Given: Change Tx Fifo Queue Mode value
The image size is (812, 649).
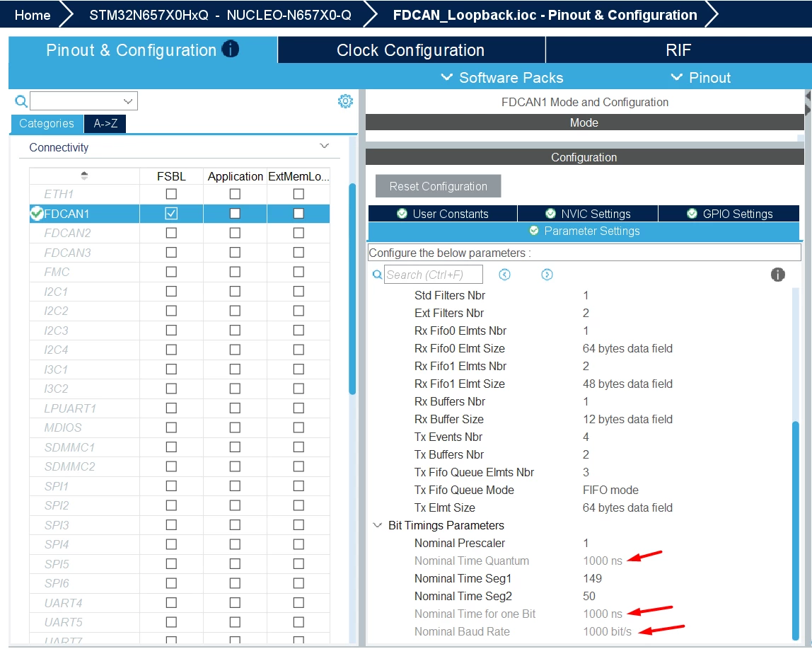Looking at the screenshot, I should pyautogui.click(x=610, y=490).
